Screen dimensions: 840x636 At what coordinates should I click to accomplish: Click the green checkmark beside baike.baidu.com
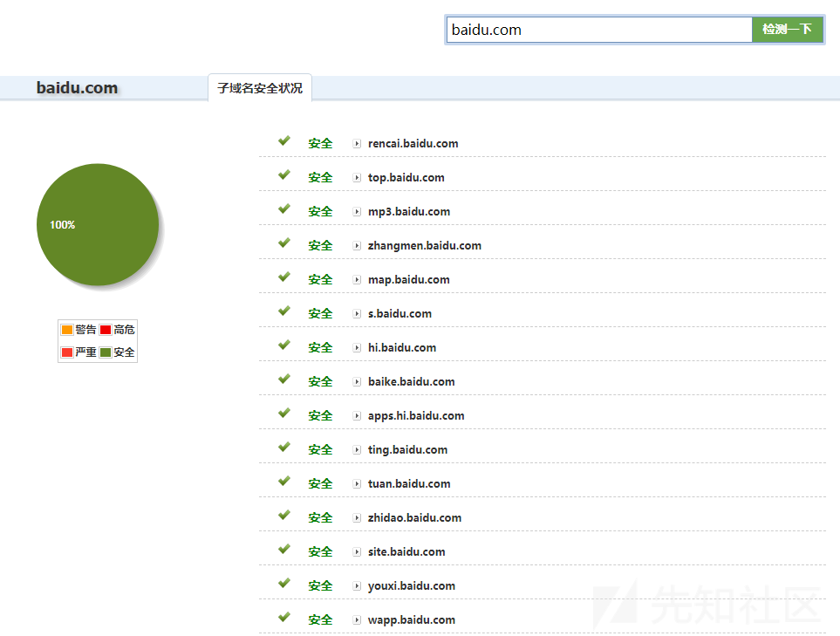click(x=284, y=379)
